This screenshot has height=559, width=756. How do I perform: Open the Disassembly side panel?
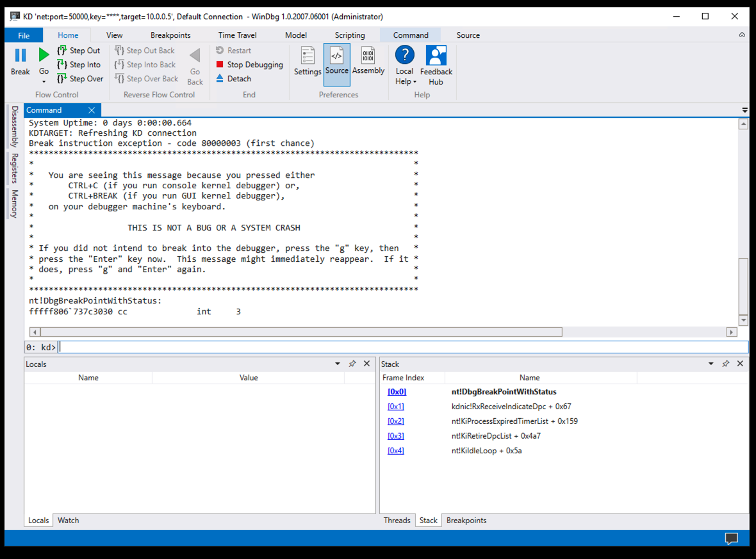(x=15, y=126)
